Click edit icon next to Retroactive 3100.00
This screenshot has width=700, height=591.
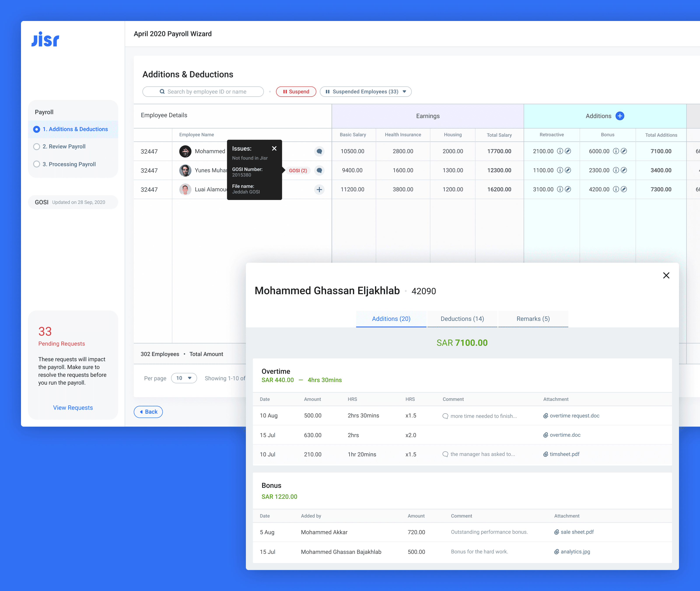(568, 190)
